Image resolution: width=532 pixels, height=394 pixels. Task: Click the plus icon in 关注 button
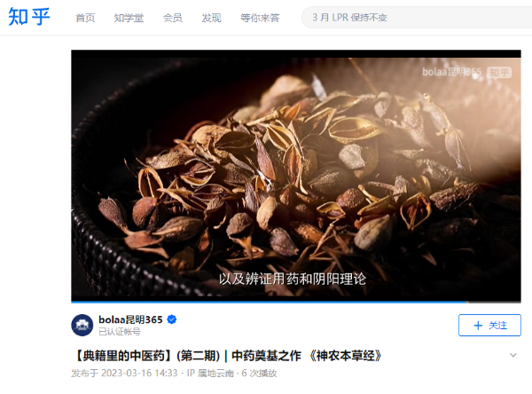[478, 326]
